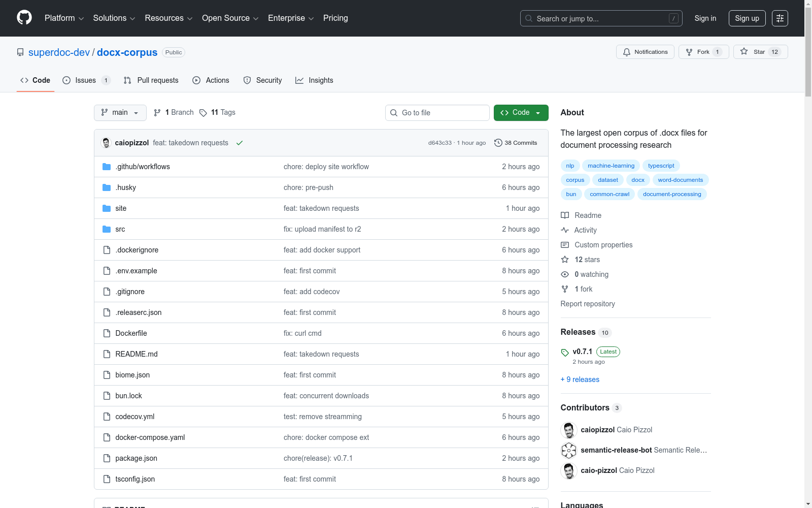Click the caio-pizzol contributor avatar
Image resolution: width=812 pixels, height=508 pixels.
(x=569, y=470)
